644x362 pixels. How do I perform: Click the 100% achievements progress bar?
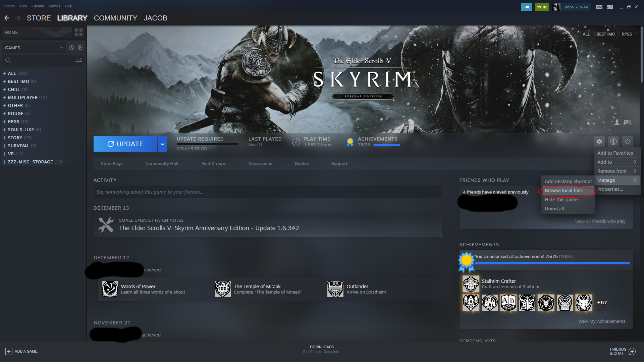pyautogui.click(x=552, y=263)
